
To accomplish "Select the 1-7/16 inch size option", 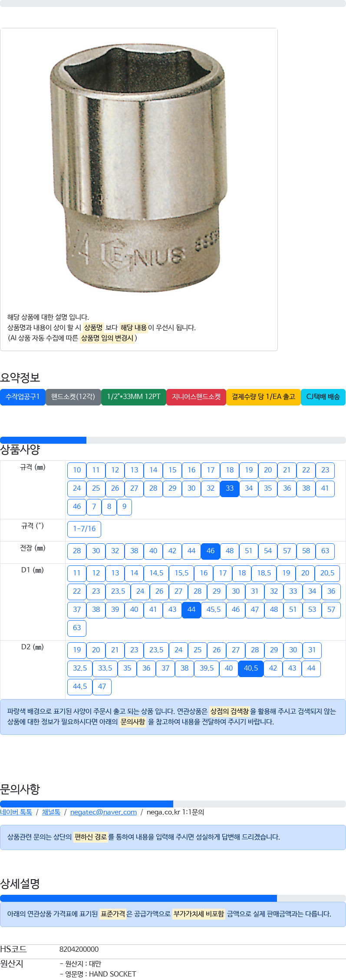I will (x=84, y=529).
